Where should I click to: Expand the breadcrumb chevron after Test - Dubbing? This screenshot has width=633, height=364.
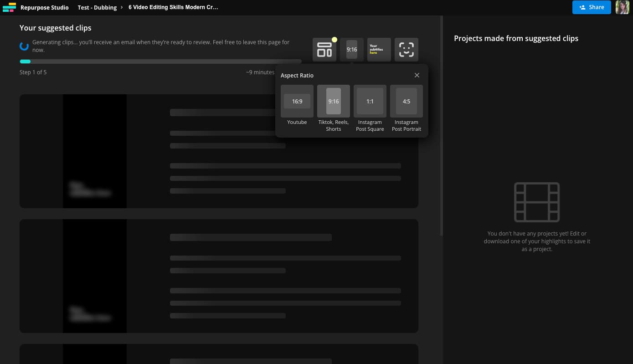(x=120, y=7)
